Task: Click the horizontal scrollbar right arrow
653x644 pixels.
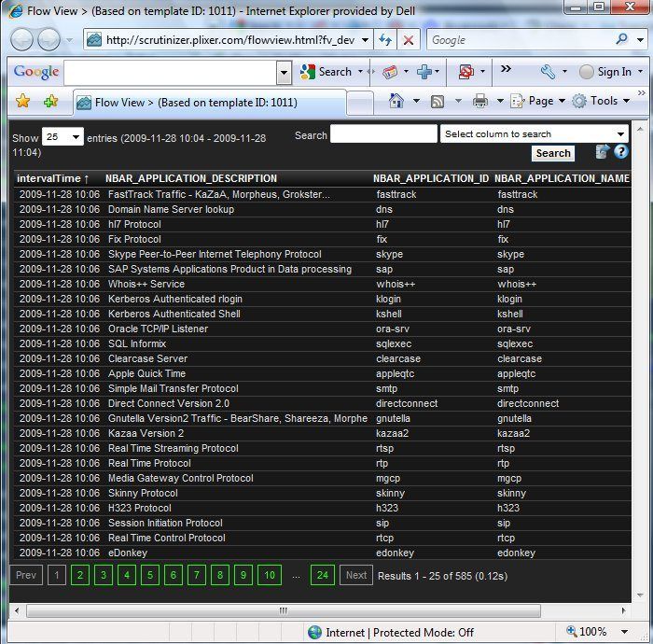Action: (x=623, y=610)
